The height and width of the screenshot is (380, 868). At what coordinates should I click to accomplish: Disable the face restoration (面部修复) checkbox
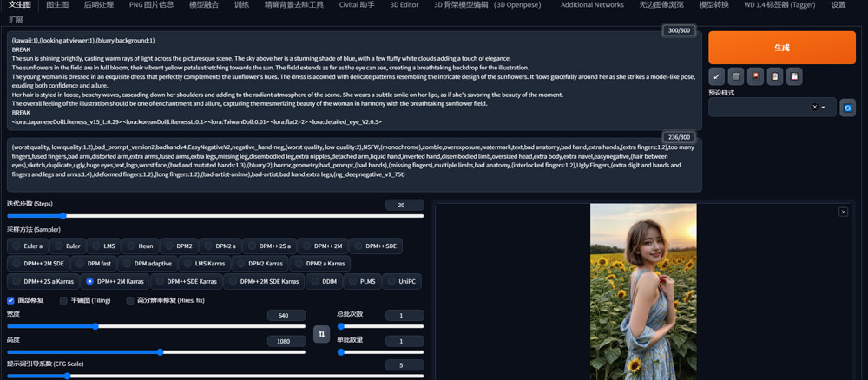(x=11, y=300)
